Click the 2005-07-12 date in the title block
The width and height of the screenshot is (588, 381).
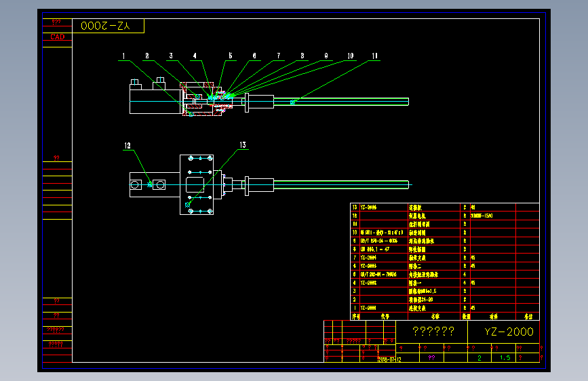tap(389, 359)
